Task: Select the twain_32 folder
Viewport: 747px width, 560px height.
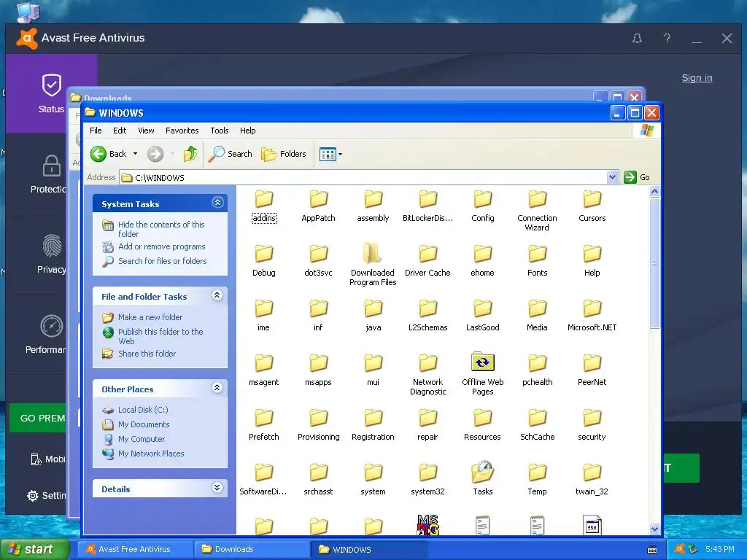Action: pos(592,479)
